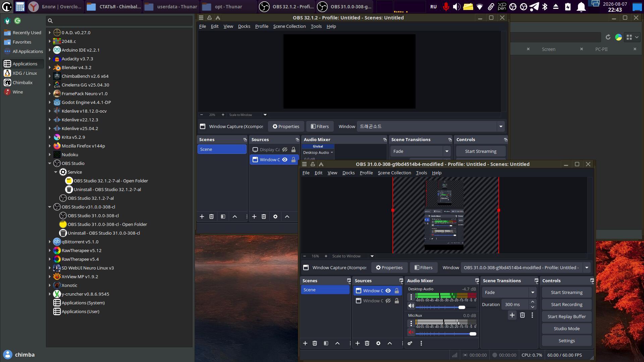Open the Profile menu in OBS 32.1.2
Screen dimensions: 644x362
point(262,26)
